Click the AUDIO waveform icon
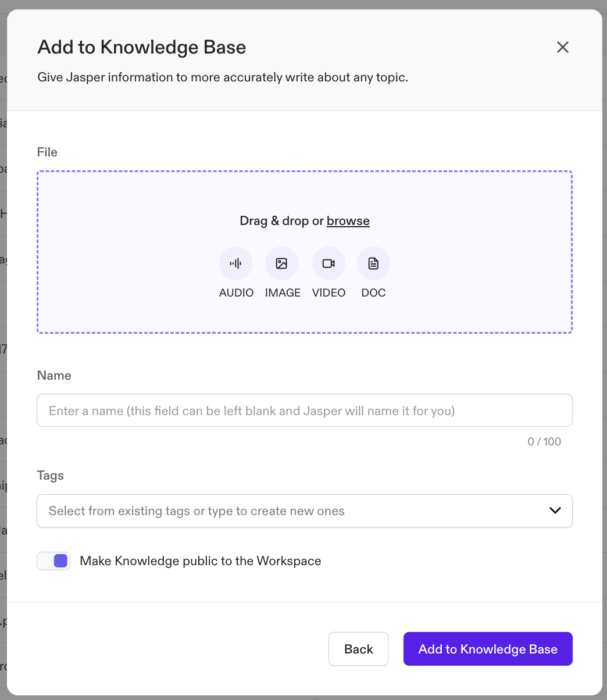Image resolution: width=607 pixels, height=700 pixels. coord(235,263)
